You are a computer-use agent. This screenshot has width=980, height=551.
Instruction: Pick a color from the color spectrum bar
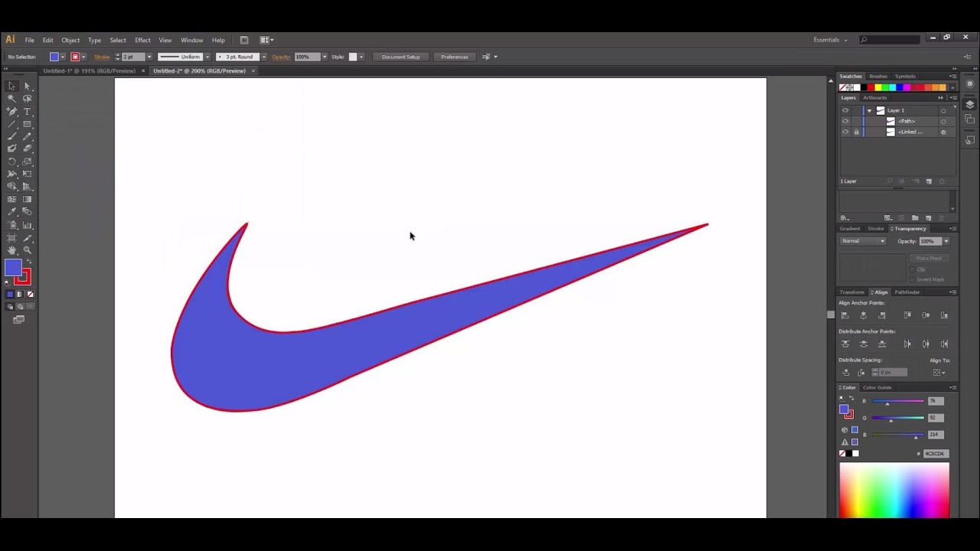tap(894, 490)
